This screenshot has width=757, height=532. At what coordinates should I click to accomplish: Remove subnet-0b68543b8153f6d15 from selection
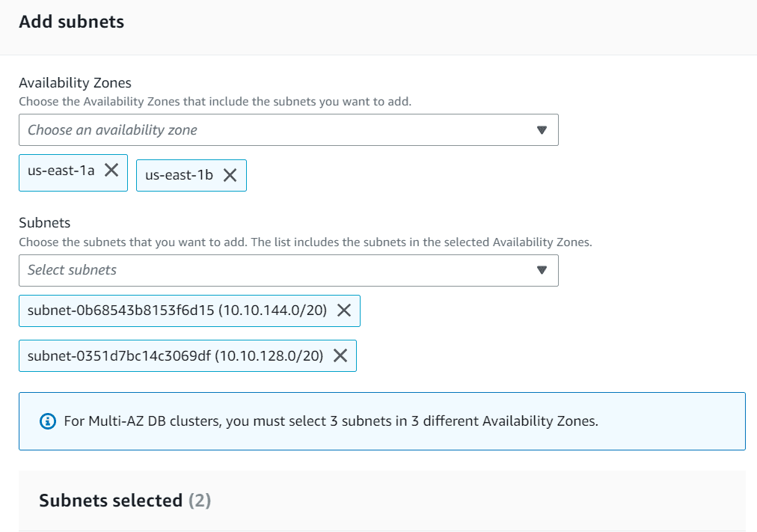coord(344,311)
